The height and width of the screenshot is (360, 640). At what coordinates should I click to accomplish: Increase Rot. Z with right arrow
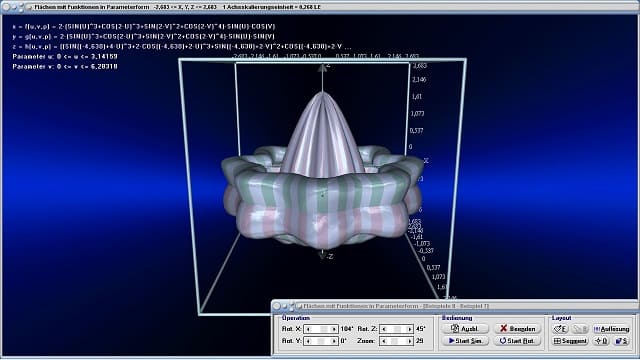click(x=410, y=329)
